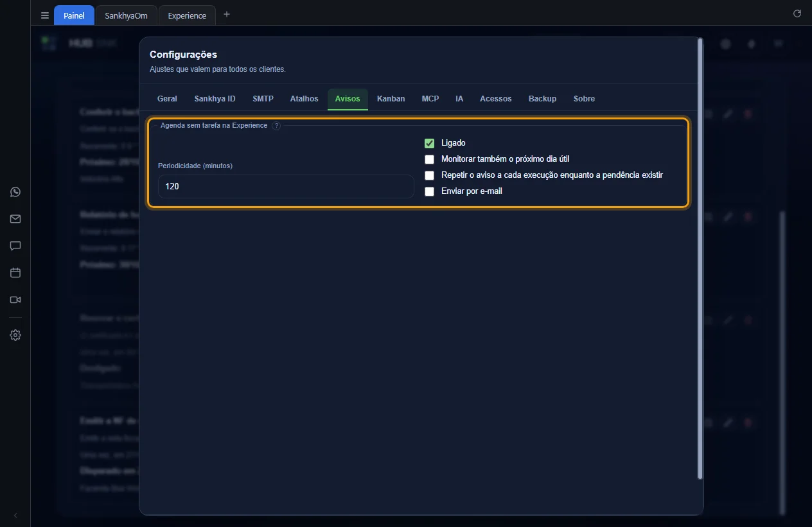This screenshot has height=527, width=812.
Task: Open the Acessos settings tab
Action: pos(496,99)
